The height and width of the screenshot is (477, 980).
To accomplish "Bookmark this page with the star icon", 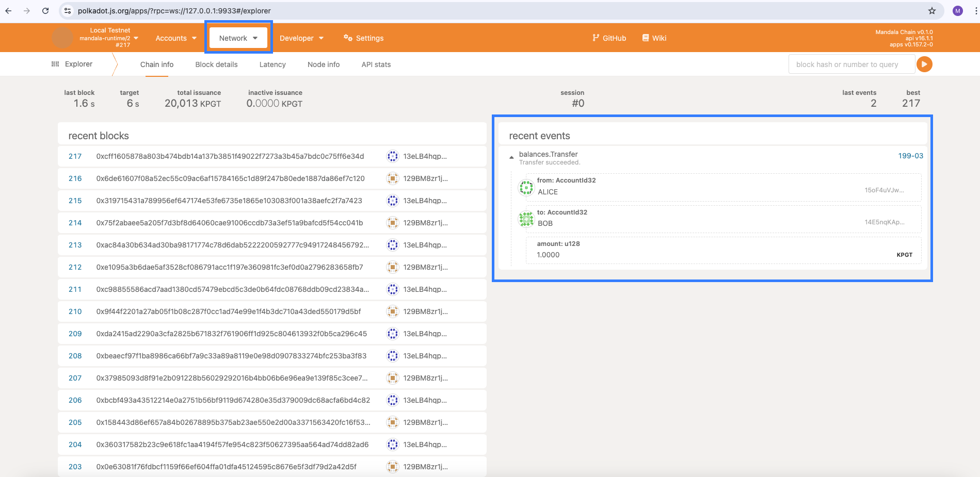I will 932,11.
